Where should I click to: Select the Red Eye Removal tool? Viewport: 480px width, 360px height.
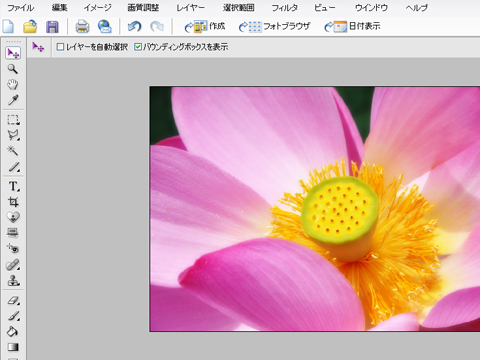pyautogui.click(x=13, y=248)
